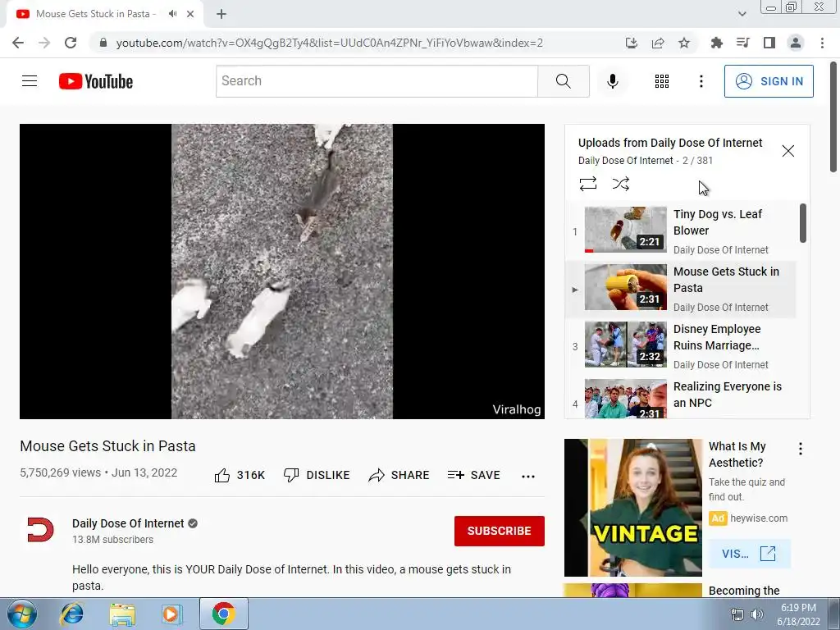840x630 pixels.
Task: Launch Internet Explorer from taskbar
Action: click(x=71, y=614)
